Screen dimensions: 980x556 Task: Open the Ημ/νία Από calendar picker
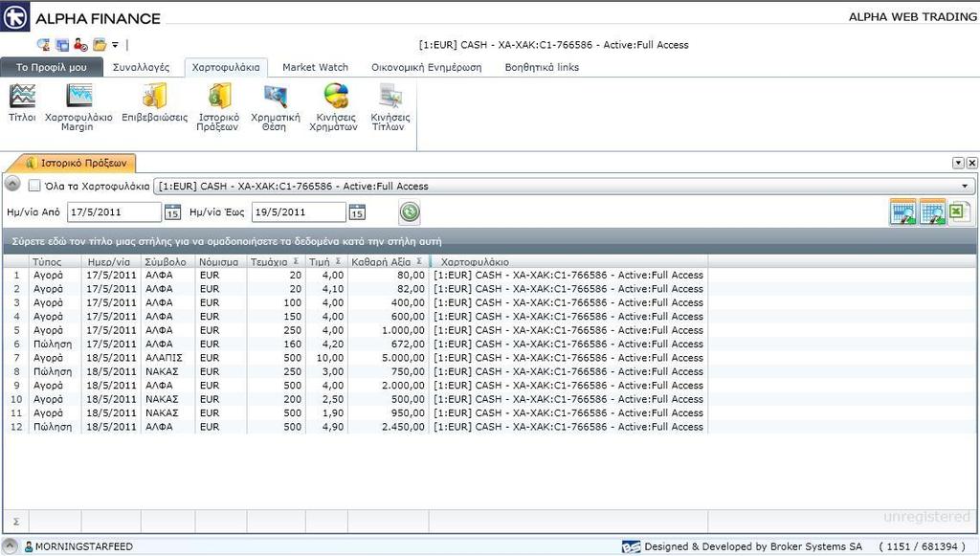coord(172,212)
